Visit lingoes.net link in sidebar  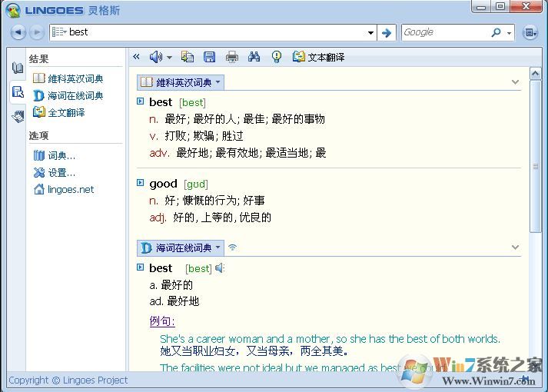[64, 189]
